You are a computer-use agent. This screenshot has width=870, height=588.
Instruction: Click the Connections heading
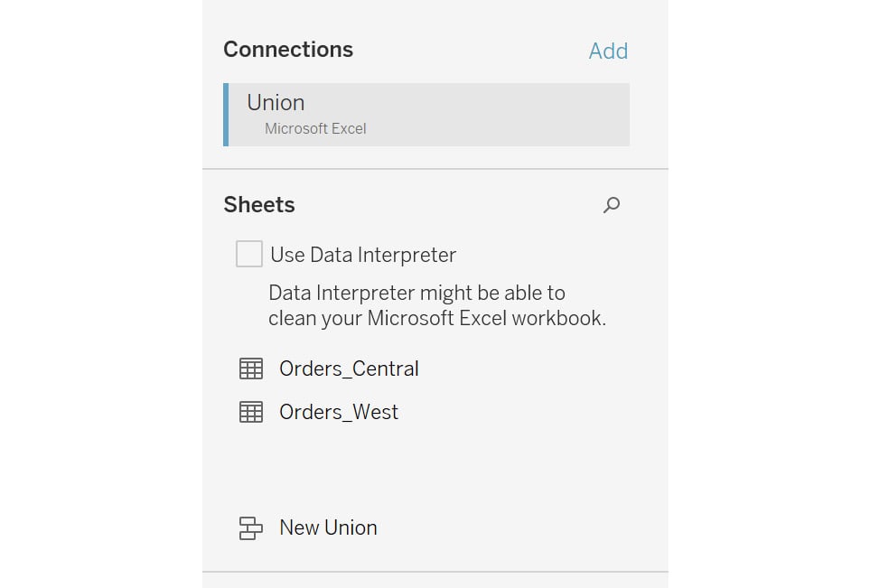tap(288, 50)
